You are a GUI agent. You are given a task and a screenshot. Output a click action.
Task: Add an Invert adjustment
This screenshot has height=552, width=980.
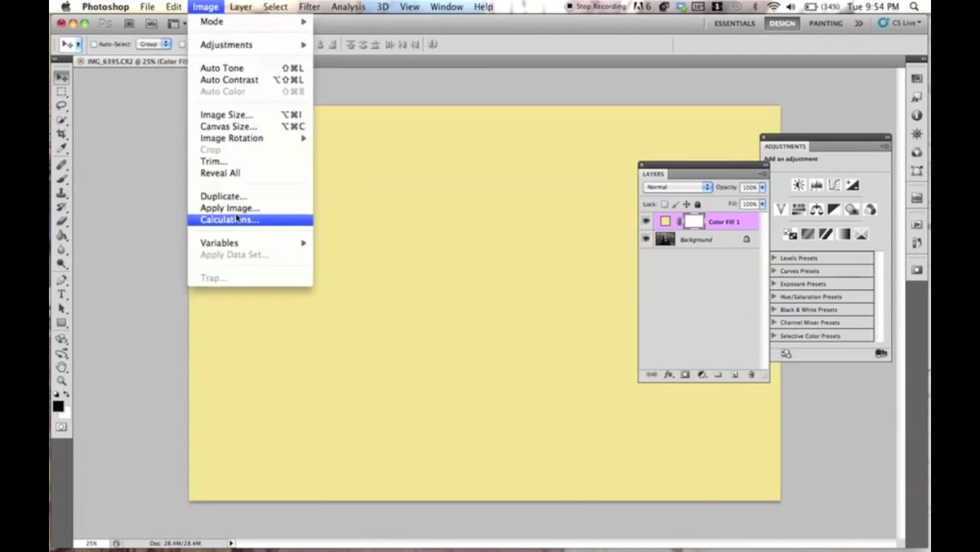pyautogui.click(x=791, y=234)
